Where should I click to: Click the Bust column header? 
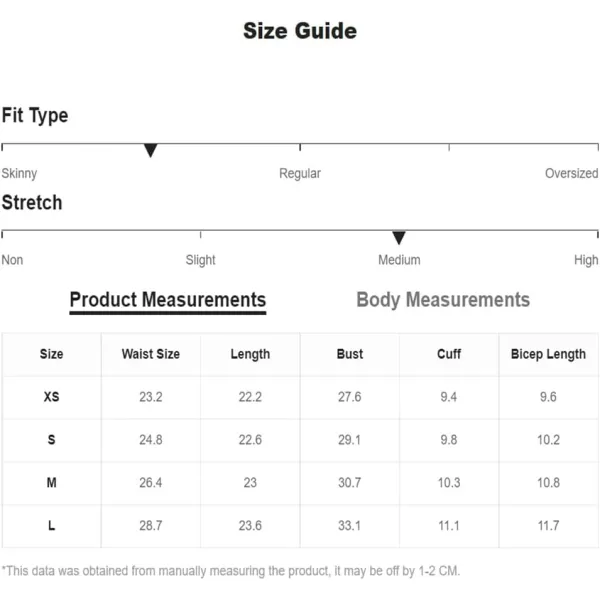(350, 354)
